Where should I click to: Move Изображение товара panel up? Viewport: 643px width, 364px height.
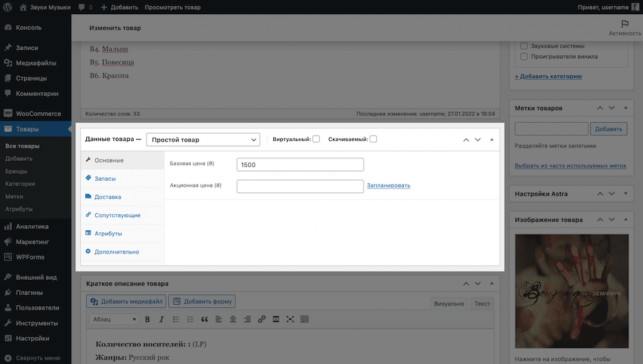pos(600,219)
